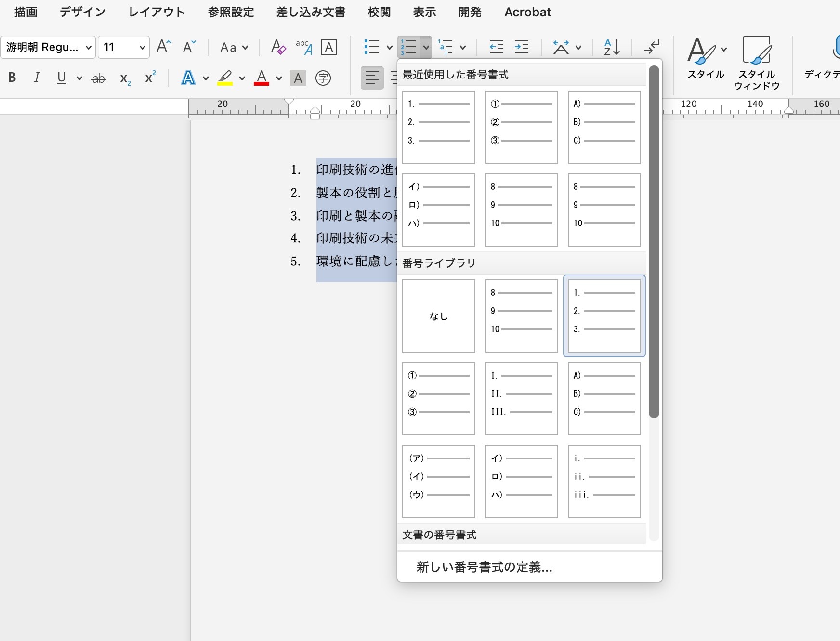Image resolution: width=840 pixels, height=641 pixels.
Task: Open the デザイン tab
Action: pyautogui.click(x=82, y=12)
